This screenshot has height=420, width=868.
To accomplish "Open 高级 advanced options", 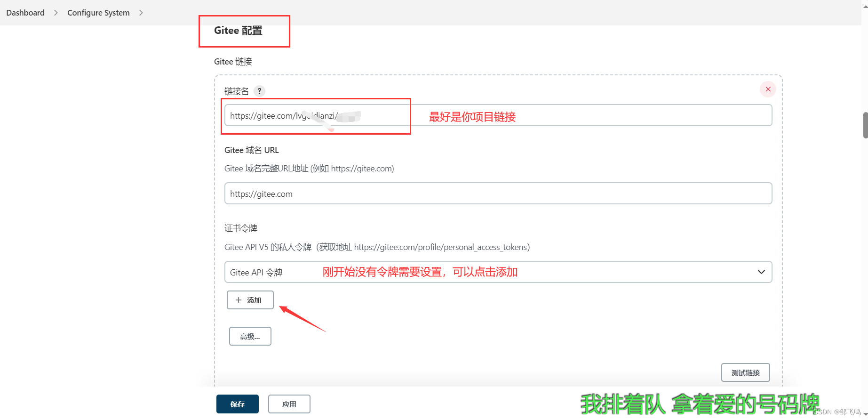I will 250,336.
